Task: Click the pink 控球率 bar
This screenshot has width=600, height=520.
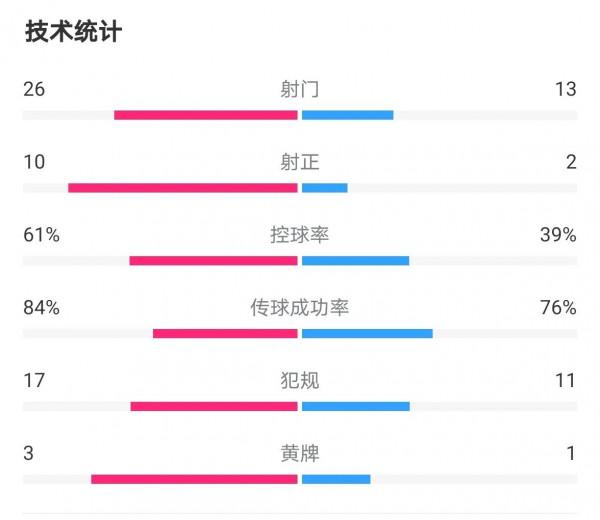Action: coord(213,261)
